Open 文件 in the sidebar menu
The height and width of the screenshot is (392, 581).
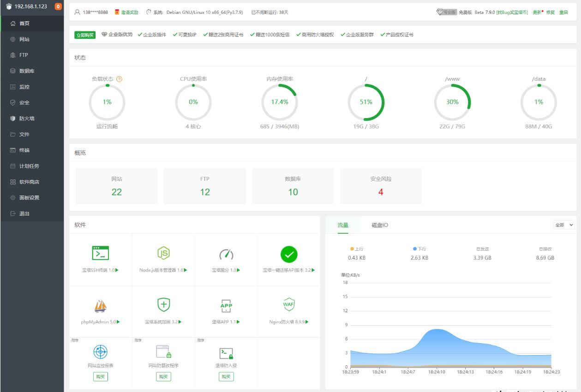[x=32, y=134]
